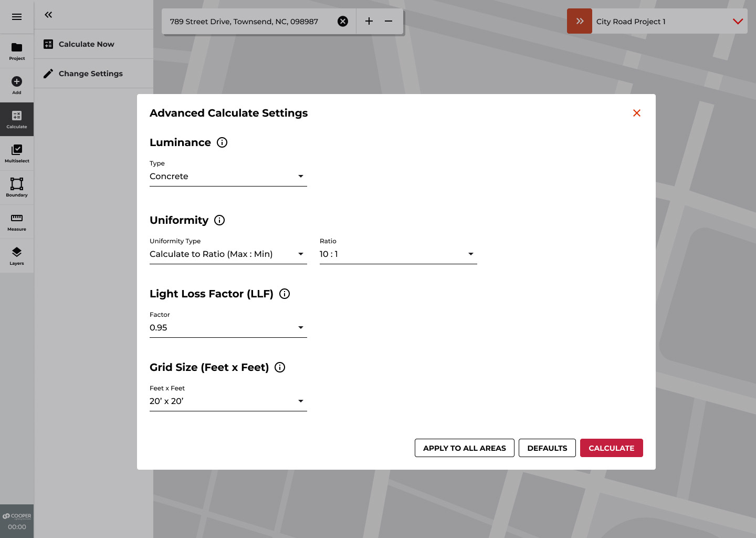
Task: Show Luminance info tooltip icon
Action: 222,142
